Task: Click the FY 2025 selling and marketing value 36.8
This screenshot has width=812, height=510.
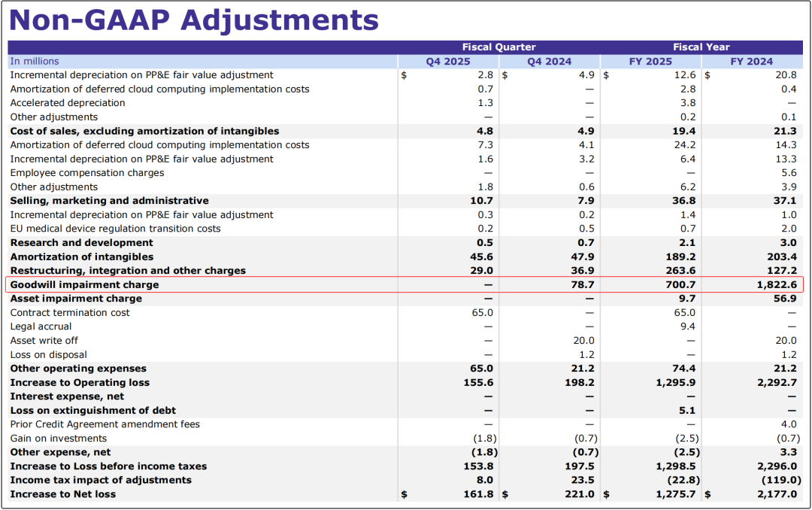Action: coord(684,201)
